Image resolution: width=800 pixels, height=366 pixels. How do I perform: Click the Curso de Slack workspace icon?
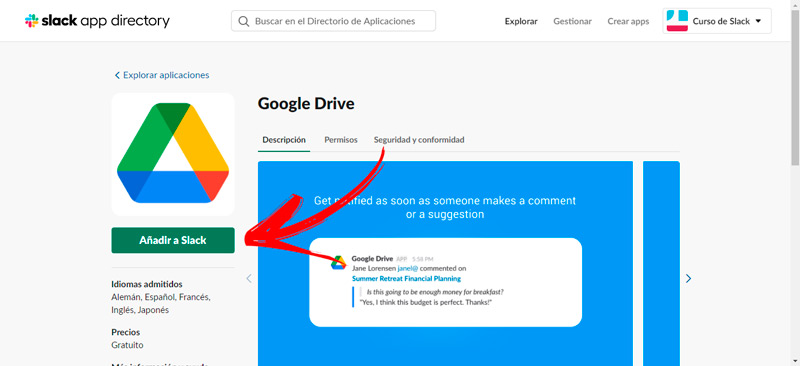pyautogui.click(x=677, y=21)
